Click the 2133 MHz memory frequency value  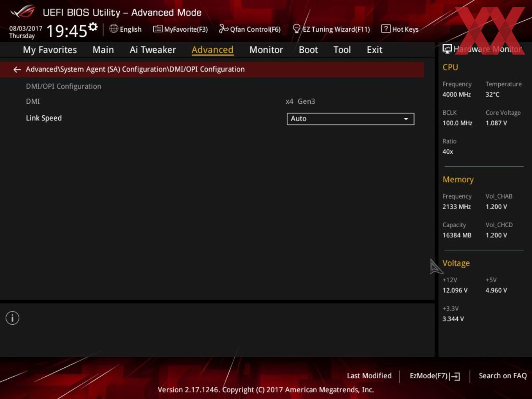[457, 207]
